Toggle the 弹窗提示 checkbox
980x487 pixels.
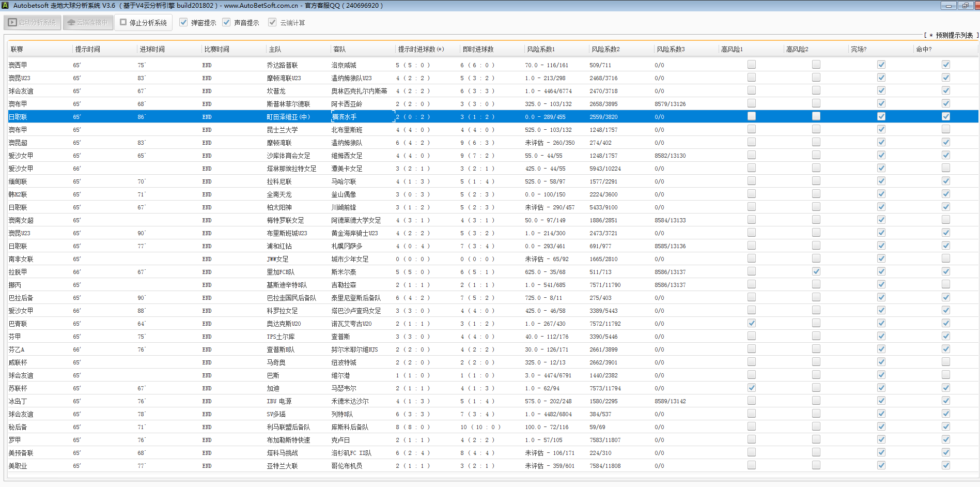point(183,23)
